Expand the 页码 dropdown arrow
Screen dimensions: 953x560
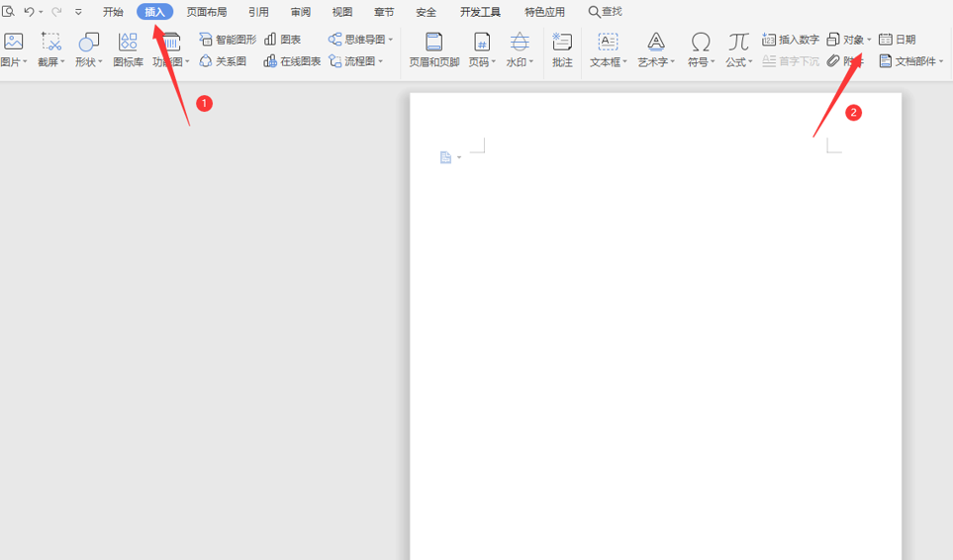494,62
